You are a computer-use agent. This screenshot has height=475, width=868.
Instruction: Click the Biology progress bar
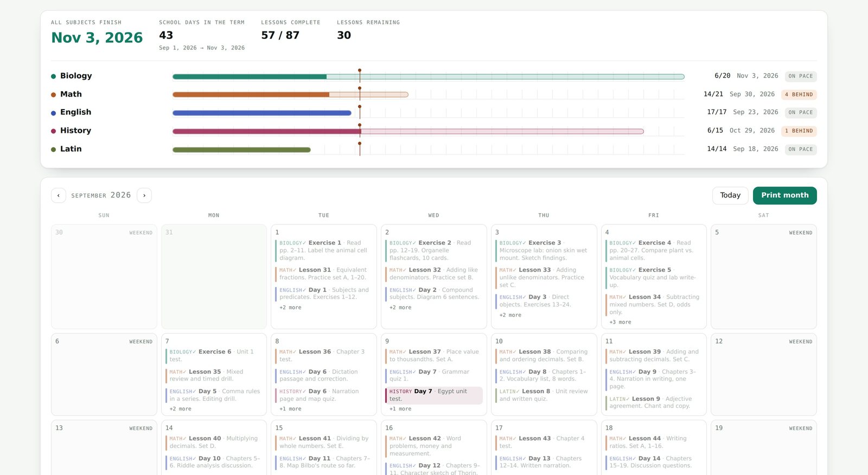(x=429, y=76)
